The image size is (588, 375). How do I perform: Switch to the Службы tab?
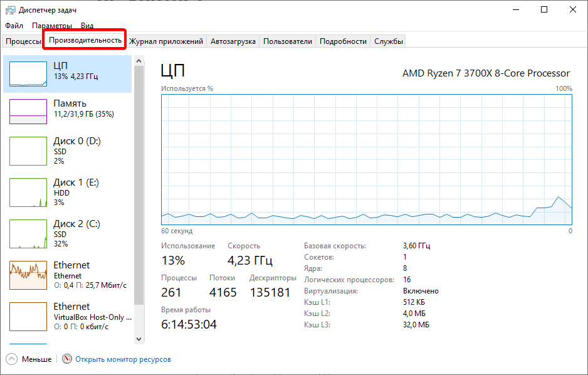click(x=389, y=41)
